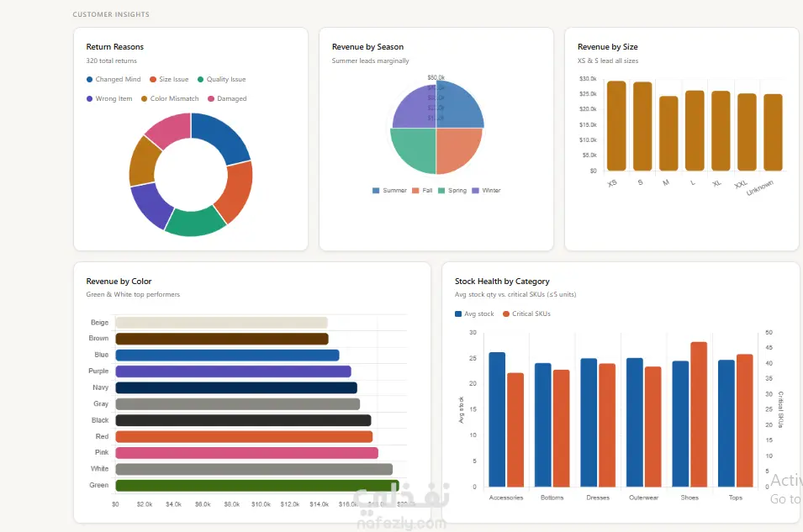The image size is (803, 532).
Task: Toggle the Color Mismatch legend item
Action: point(170,99)
